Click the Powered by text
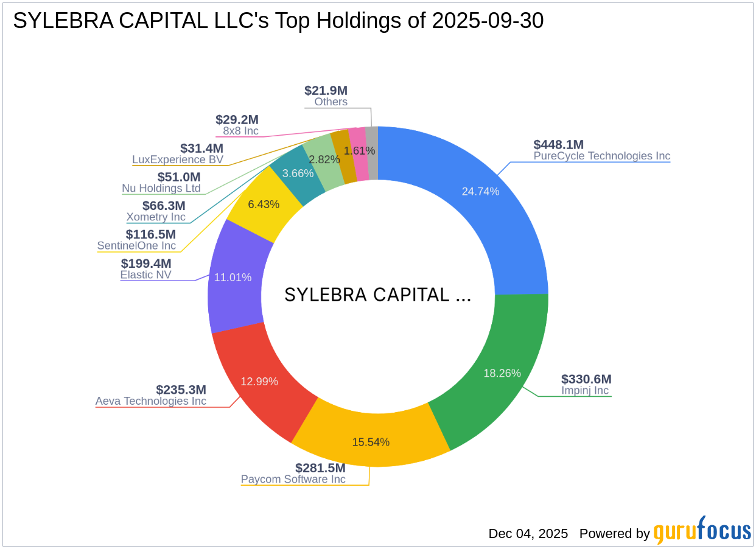The width and height of the screenshot is (756, 549). tap(615, 534)
